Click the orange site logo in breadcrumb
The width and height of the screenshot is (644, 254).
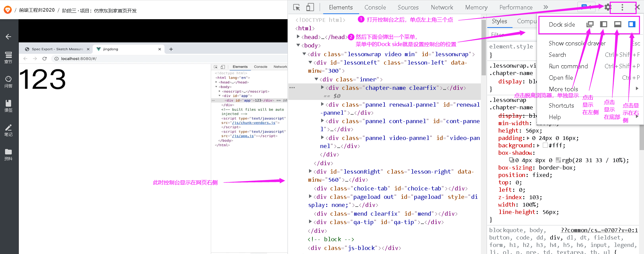pyautogui.click(x=7, y=10)
